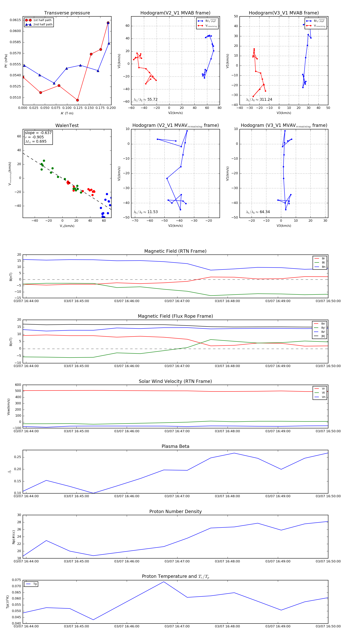Click the 'Hodogram(V2_V1 MVAB frame)' title
The height and width of the screenshot is (644, 351).
[175, 13]
